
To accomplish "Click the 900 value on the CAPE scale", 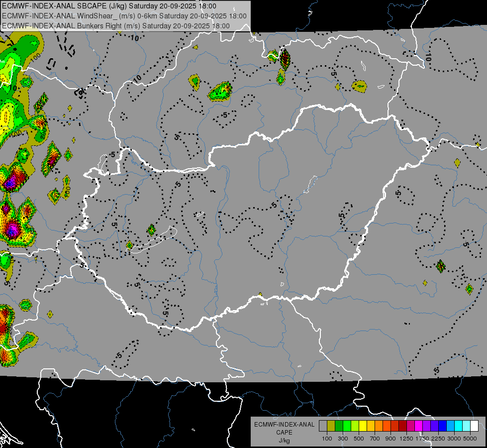I will pos(390,439).
